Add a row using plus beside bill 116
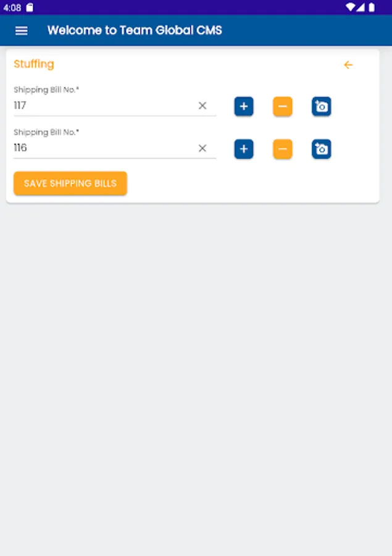392x556 pixels. coord(244,149)
